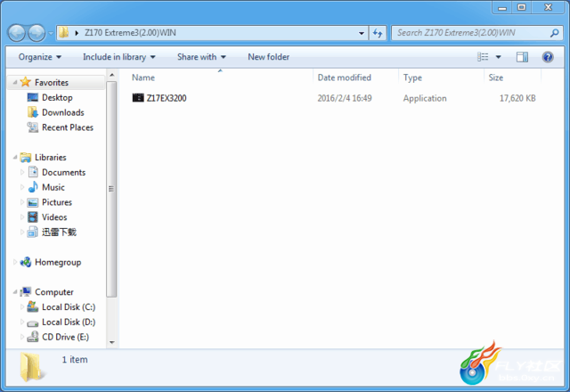Select the Z170 Extreme3(2.00)WIN breadcrumb
This screenshot has height=392, width=570.
(130, 33)
